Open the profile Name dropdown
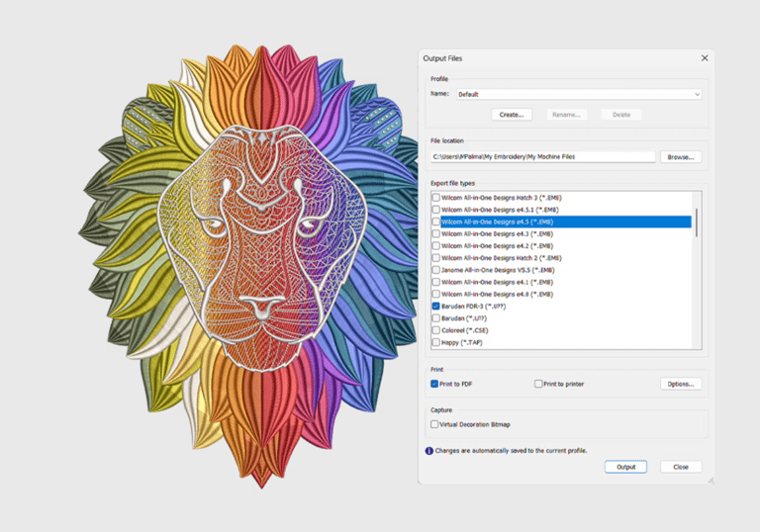 579,95
